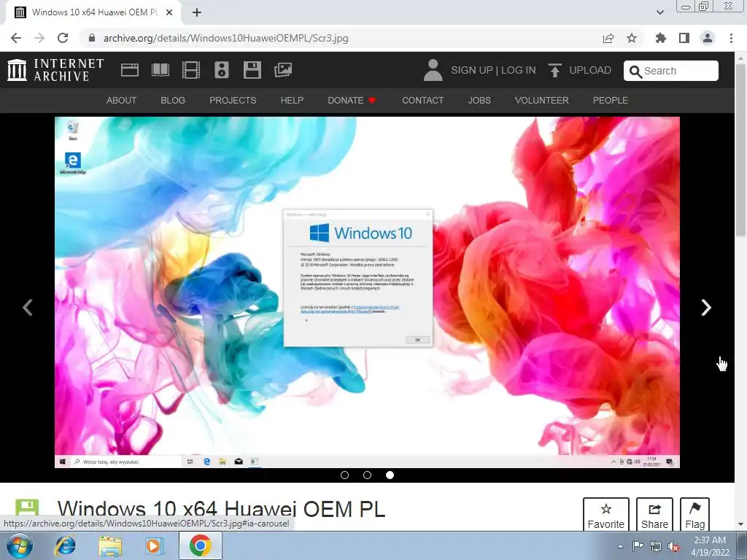This screenshot has width=747, height=560.
Task: Open the BLOG menu item
Action: (173, 101)
